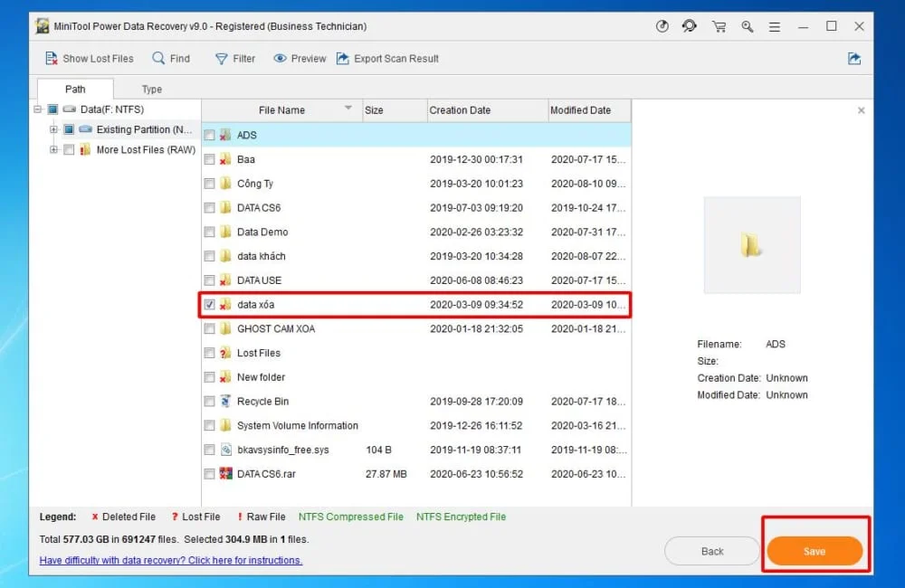Image resolution: width=905 pixels, height=588 pixels.
Task: Open the timer icon in title bar
Action: point(662,26)
